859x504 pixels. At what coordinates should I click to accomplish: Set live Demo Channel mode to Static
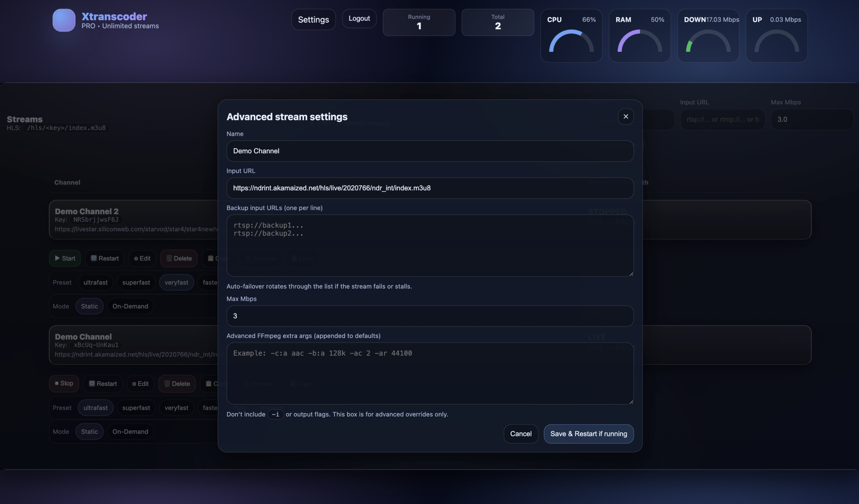click(89, 432)
